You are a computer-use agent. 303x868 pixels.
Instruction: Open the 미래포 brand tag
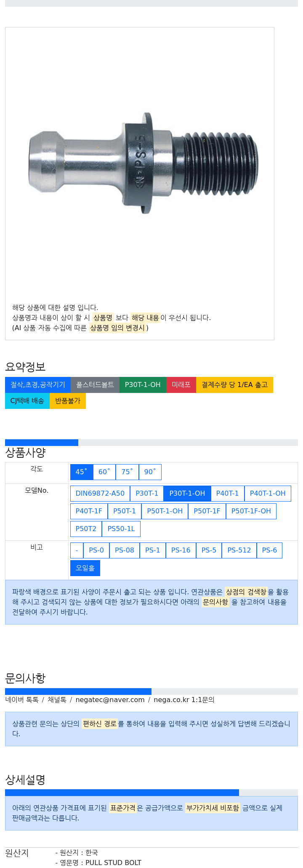181,385
